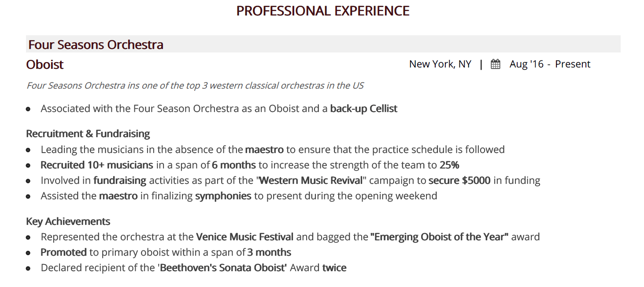
Task: Select the "PROFESSIONAL EXPERIENCE" heading
Action: pos(323,11)
